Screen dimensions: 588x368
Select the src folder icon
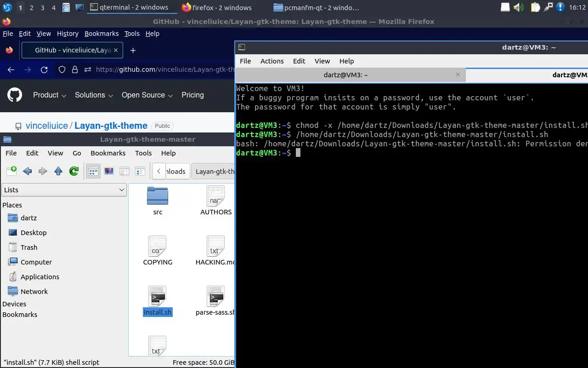[158, 195]
